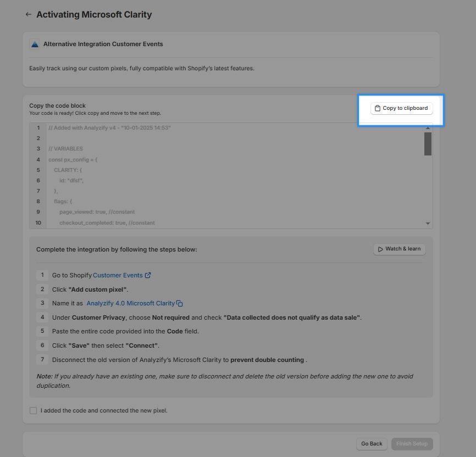Click the code block scrollbar up arrow
Screen dimensions: 476x457
click(x=428, y=128)
